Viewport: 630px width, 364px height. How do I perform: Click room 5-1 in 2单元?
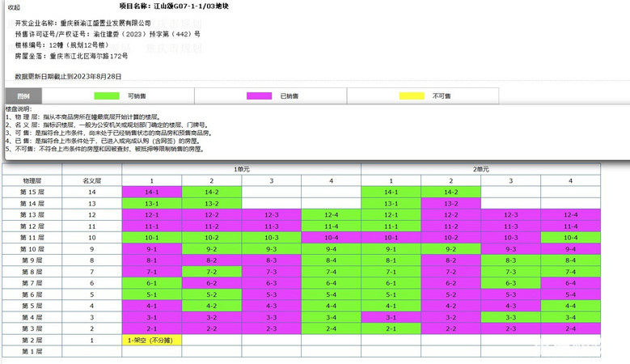pos(391,294)
